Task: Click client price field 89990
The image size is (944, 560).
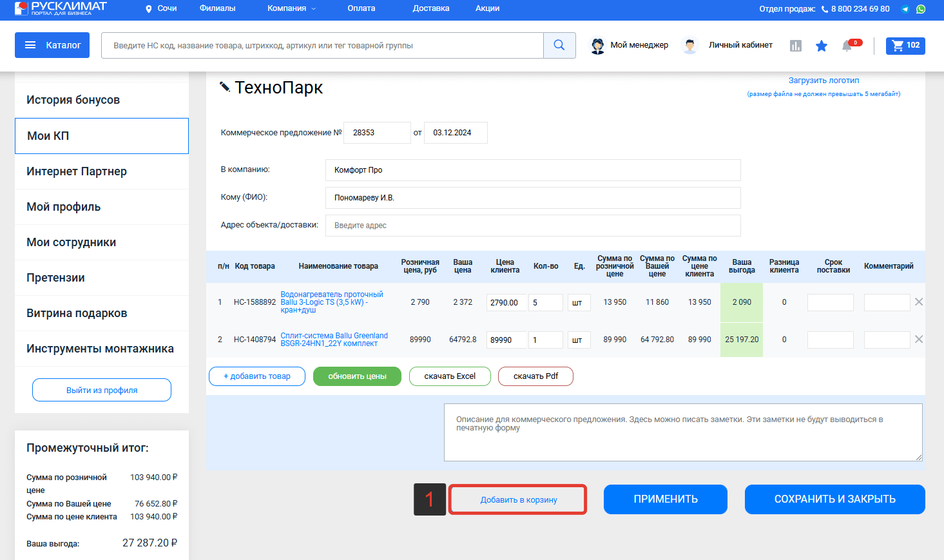Action: [x=505, y=340]
